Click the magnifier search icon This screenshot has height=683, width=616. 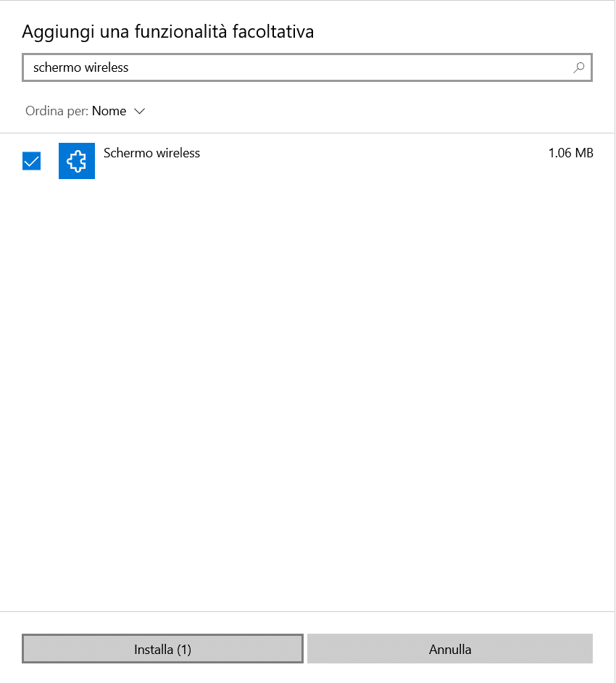[x=578, y=67]
